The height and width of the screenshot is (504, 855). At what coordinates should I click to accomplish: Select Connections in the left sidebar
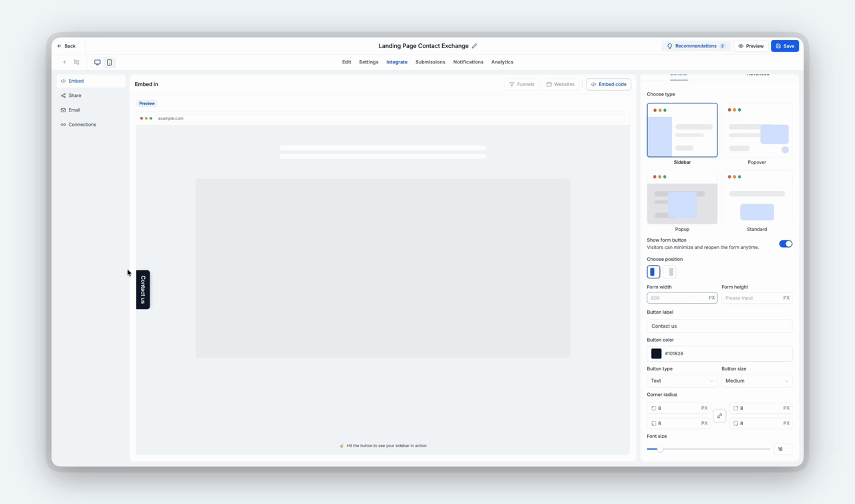(91, 125)
